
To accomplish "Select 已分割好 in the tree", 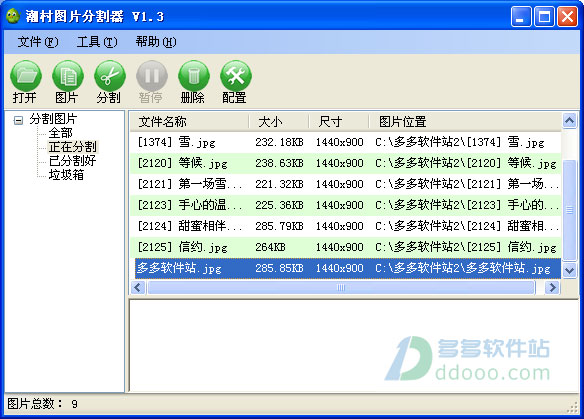I will [72, 161].
